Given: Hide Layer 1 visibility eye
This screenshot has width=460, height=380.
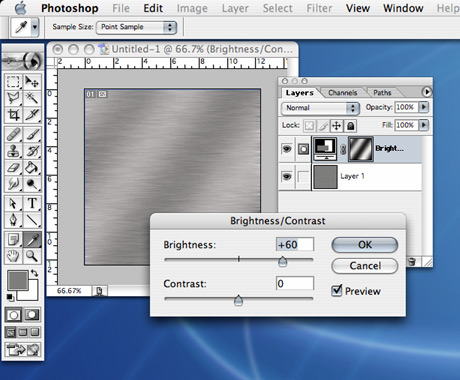Looking at the screenshot, I should pyautogui.click(x=286, y=176).
